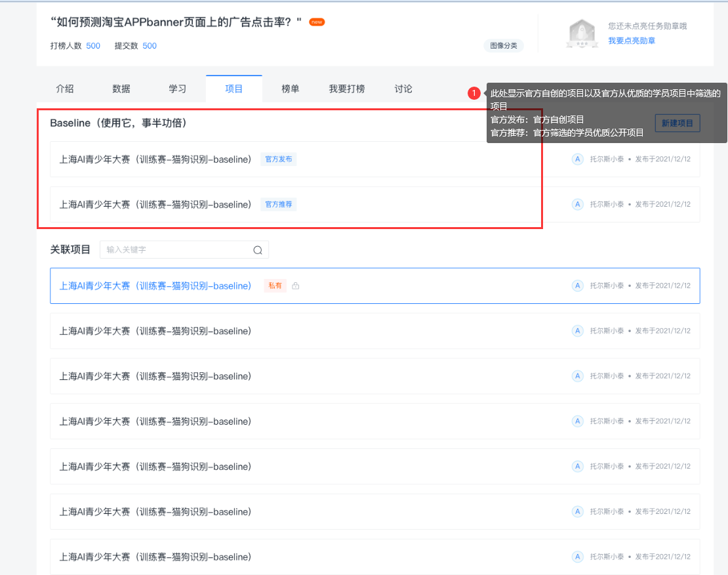Open the 介绍 tab
The height and width of the screenshot is (575, 728).
pyautogui.click(x=64, y=89)
